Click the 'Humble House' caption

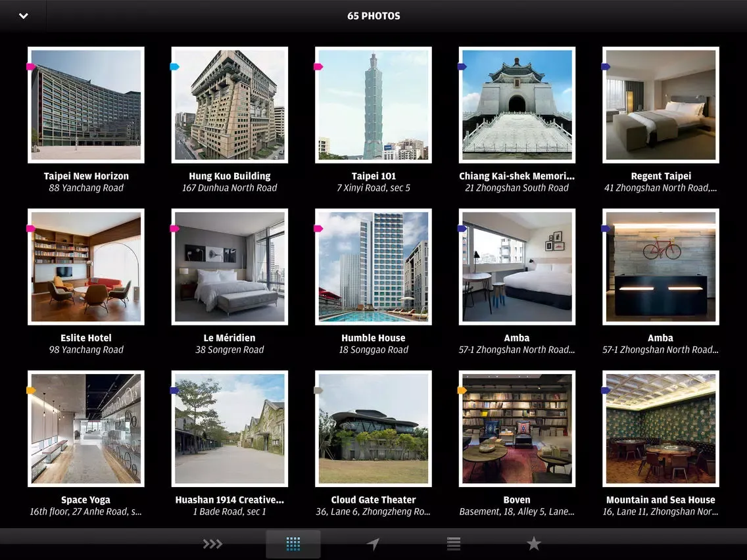click(x=373, y=338)
